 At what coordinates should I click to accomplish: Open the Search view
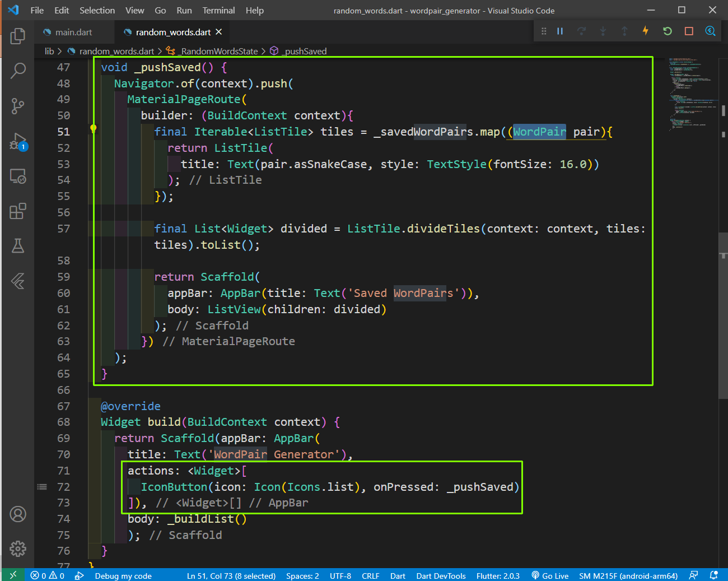coord(18,71)
